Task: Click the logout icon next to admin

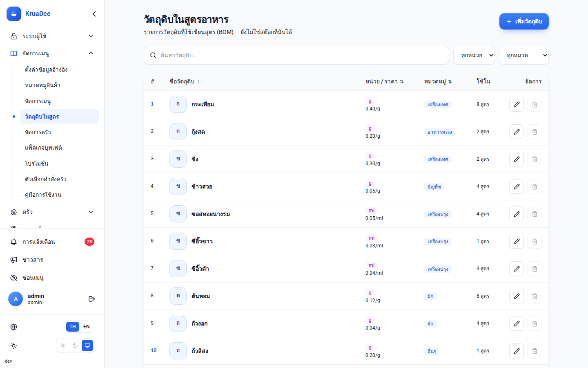Action: [92, 299]
